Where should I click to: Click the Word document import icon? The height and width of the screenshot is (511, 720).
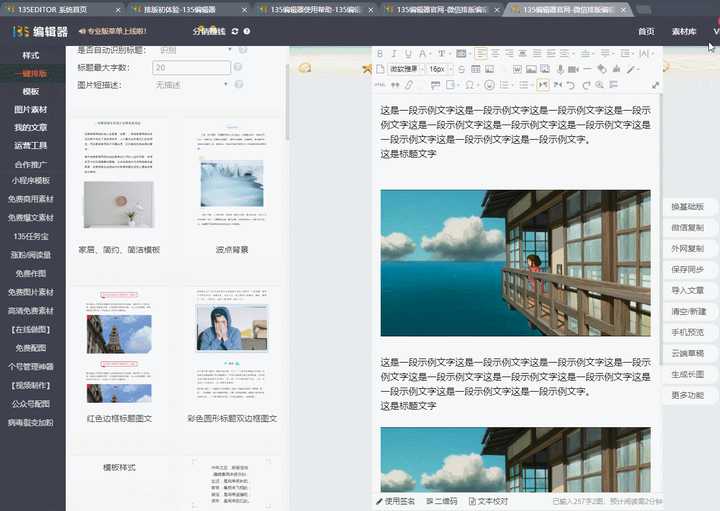(x=517, y=69)
